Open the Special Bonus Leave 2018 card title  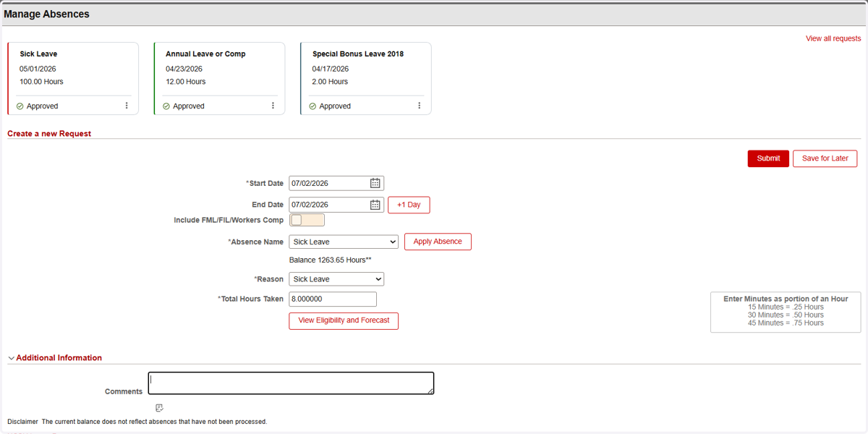click(358, 54)
